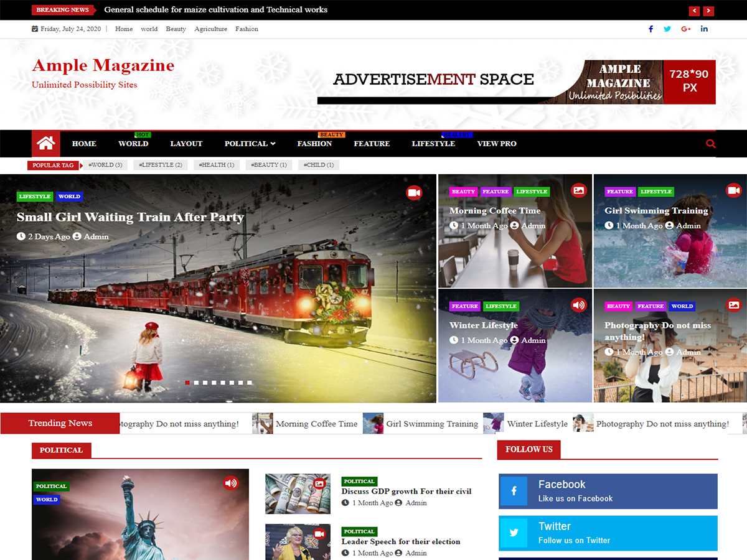Viewport: 747px width, 560px height.
Task: Click the Facebook icon in the top bar
Action: [651, 29]
